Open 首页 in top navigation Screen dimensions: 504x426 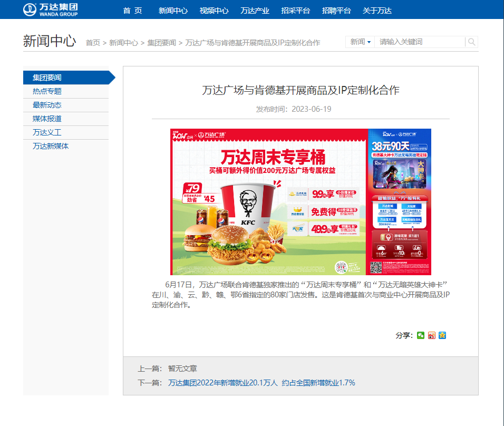[132, 11]
